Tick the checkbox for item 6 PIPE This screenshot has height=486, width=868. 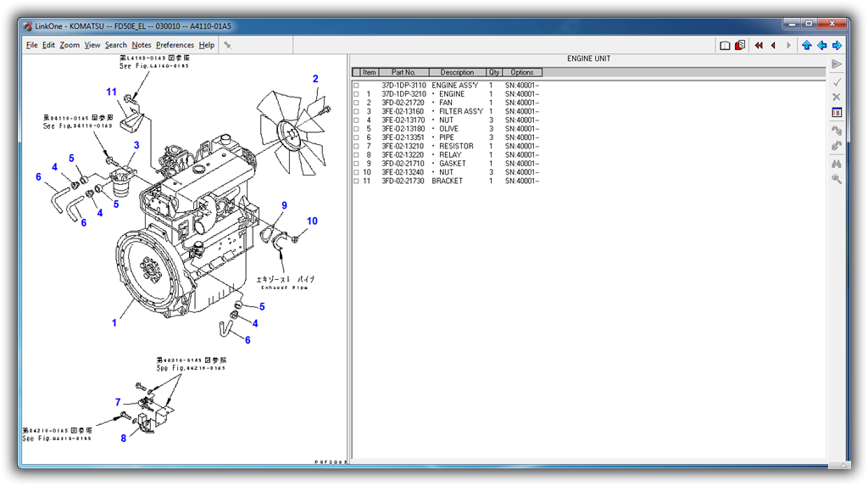(356, 138)
